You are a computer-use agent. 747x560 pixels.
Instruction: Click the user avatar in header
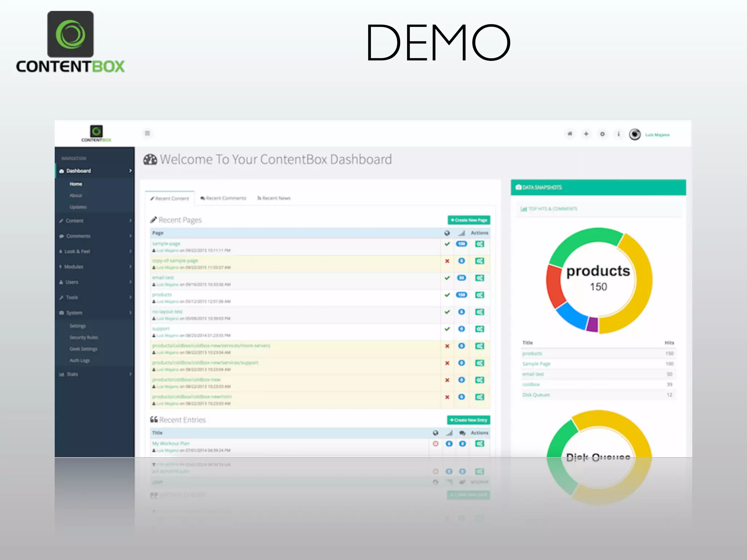coord(635,135)
